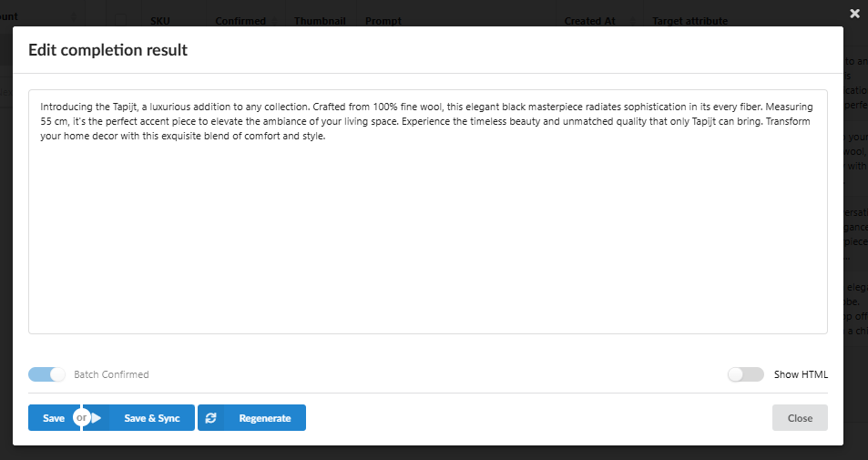This screenshot has height=460, width=868.
Task: Click the "or" circle between the save buttons
Action: pos(81,418)
